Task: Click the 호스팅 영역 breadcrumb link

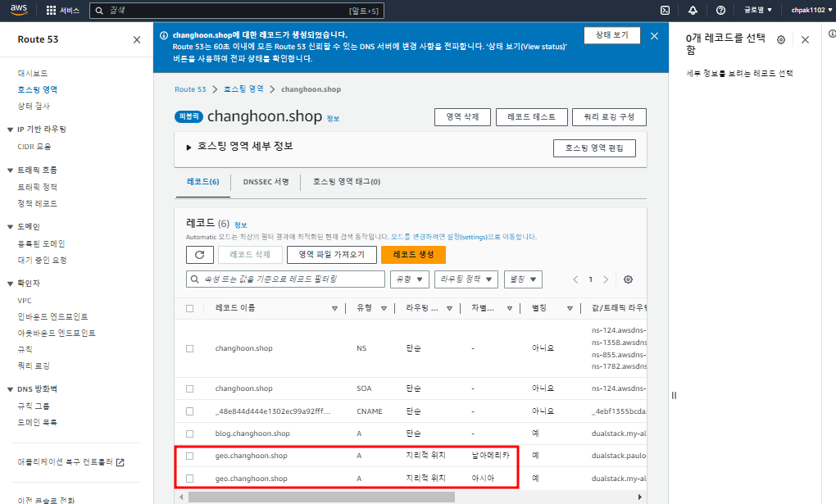Action: 243,89
